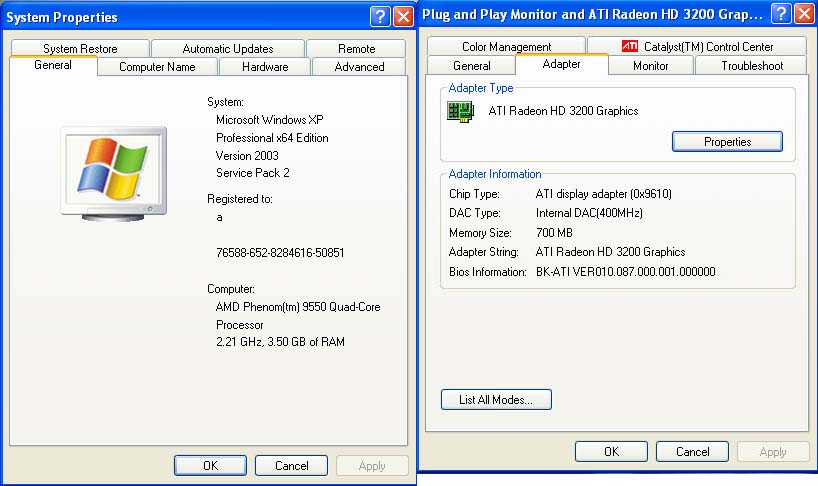The image size is (818, 486).
Task: Open the Hardware tab
Action: [265, 67]
